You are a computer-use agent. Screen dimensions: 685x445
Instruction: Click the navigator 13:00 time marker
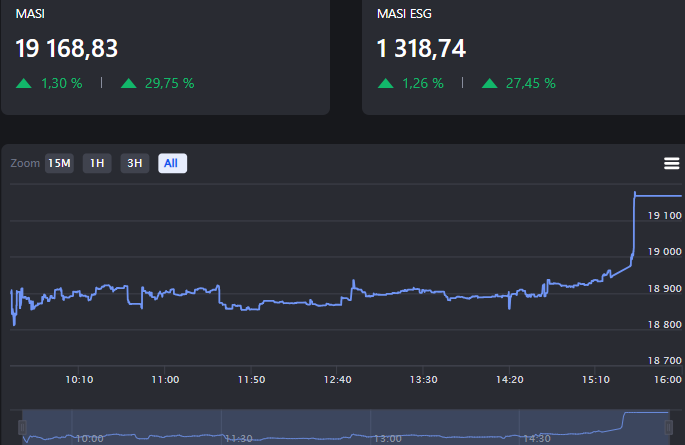point(387,438)
